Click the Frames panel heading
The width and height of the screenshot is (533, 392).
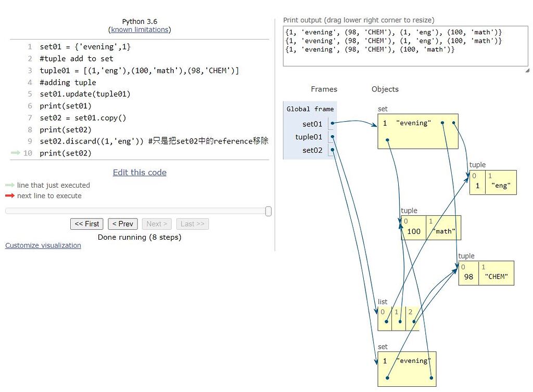(x=324, y=89)
